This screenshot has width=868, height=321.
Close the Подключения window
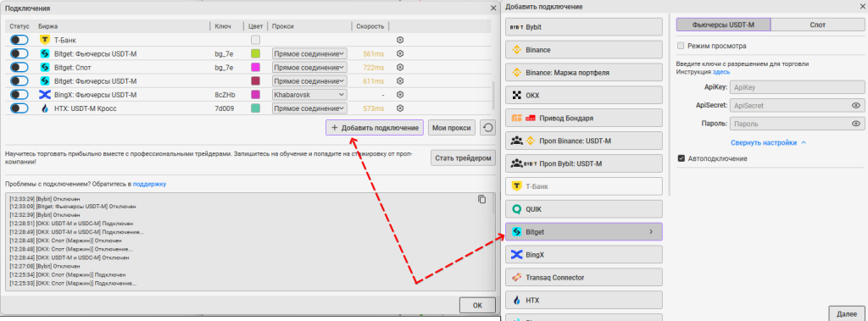493,8
